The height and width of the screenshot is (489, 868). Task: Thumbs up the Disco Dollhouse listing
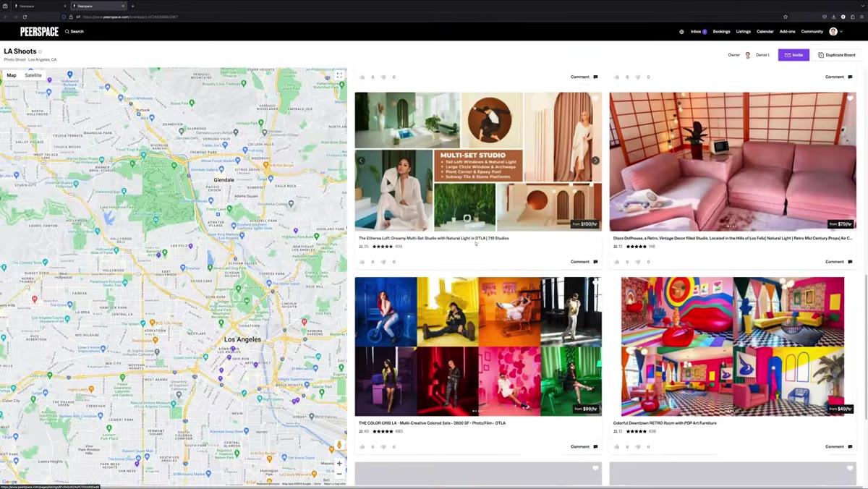(617, 262)
